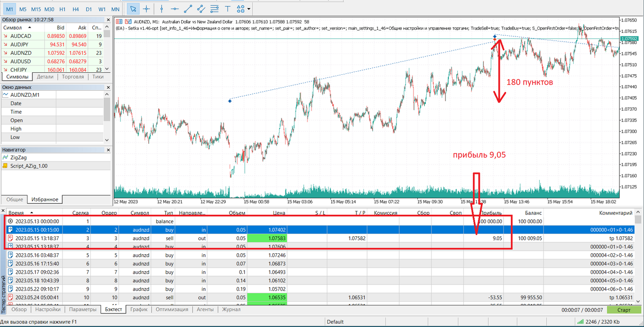Click the balance deal icon in row 1
This screenshot has width=644, height=327.
(10, 221)
